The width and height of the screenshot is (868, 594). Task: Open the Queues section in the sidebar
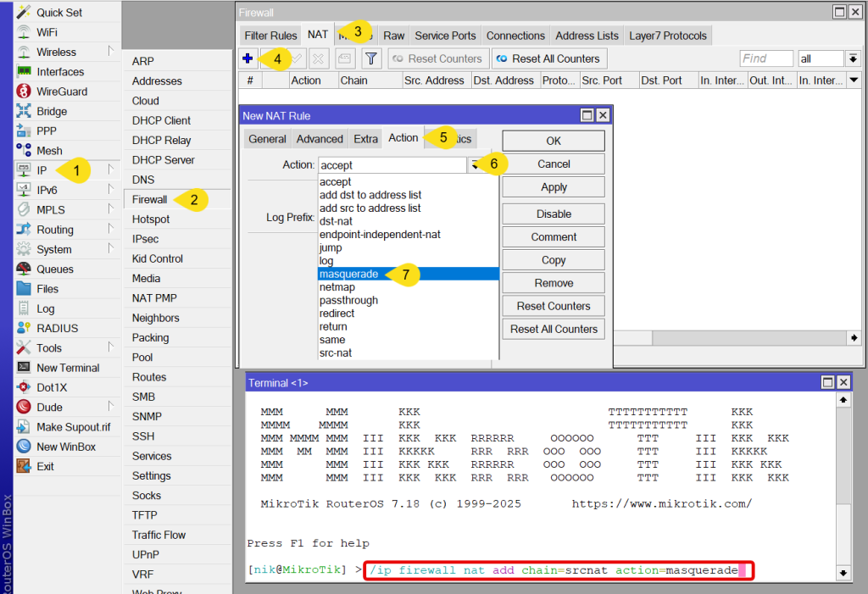[x=54, y=269]
